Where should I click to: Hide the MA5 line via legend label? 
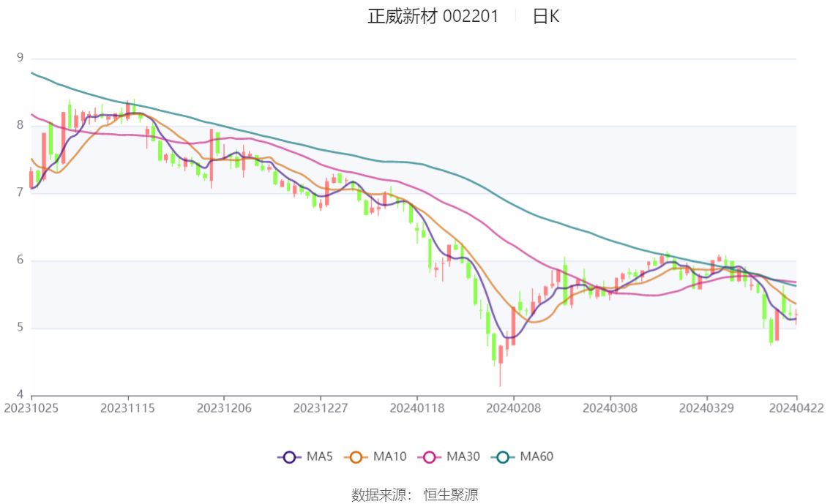320,456
